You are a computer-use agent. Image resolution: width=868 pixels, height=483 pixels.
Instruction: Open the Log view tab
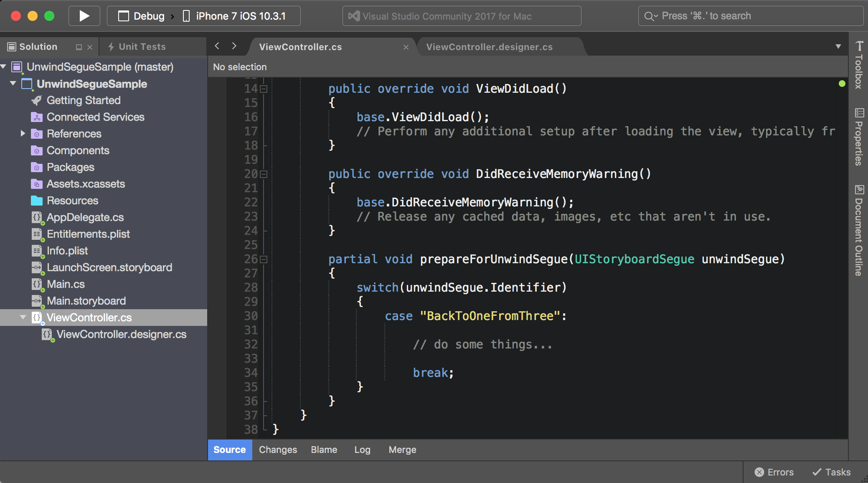coord(363,450)
